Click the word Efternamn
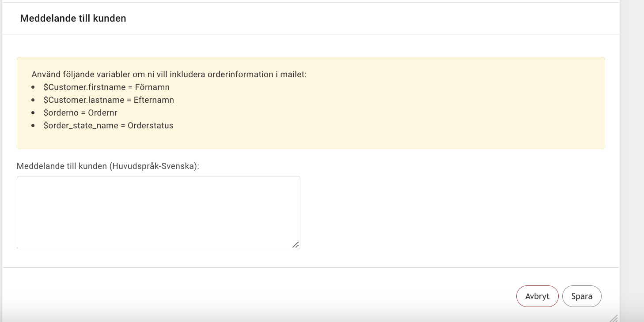Viewport: 644px width, 322px height. pos(154,100)
